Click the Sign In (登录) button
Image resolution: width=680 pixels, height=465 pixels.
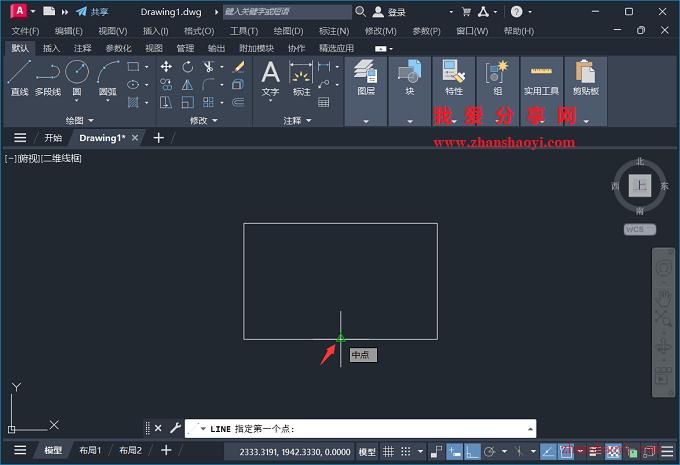389,12
